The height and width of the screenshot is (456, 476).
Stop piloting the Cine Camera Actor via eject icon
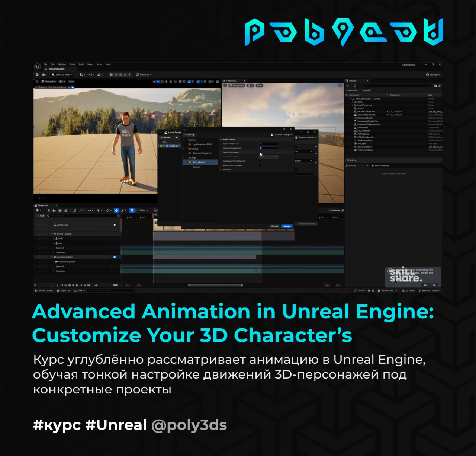[x=69, y=87]
